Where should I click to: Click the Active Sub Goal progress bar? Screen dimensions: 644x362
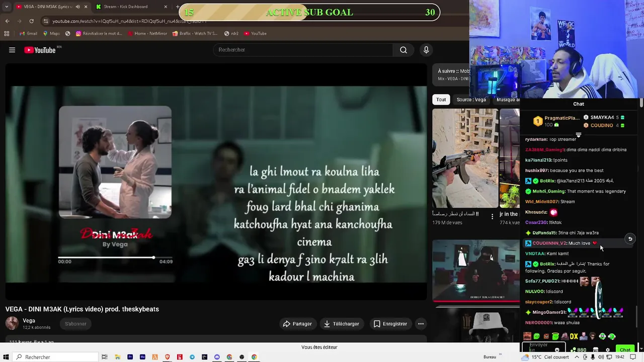tap(309, 12)
